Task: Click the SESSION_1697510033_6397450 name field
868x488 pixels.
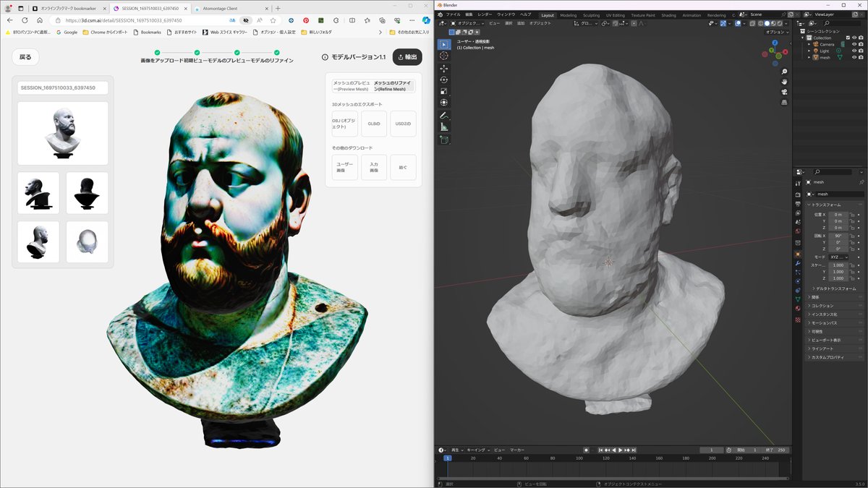Action: click(63, 87)
